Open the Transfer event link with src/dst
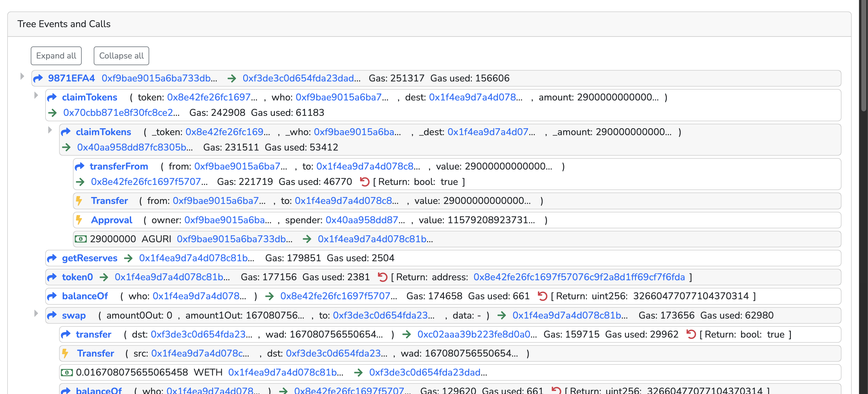 (95, 354)
